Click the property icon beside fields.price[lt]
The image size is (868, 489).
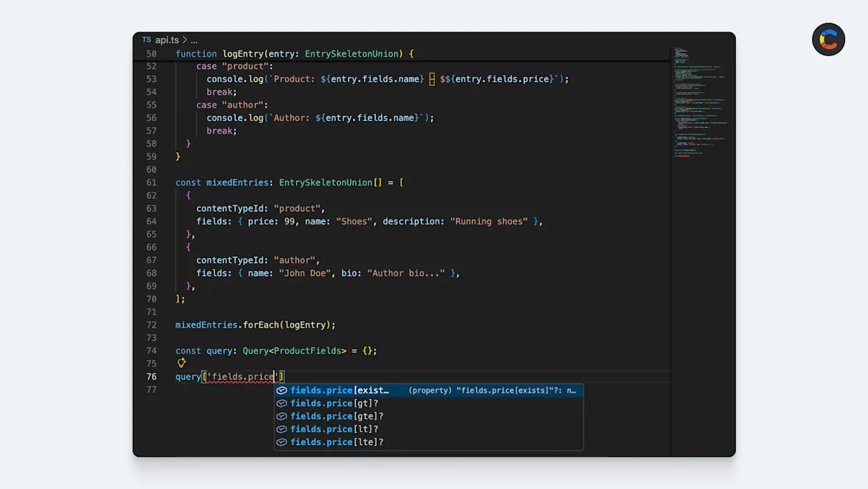coord(281,429)
